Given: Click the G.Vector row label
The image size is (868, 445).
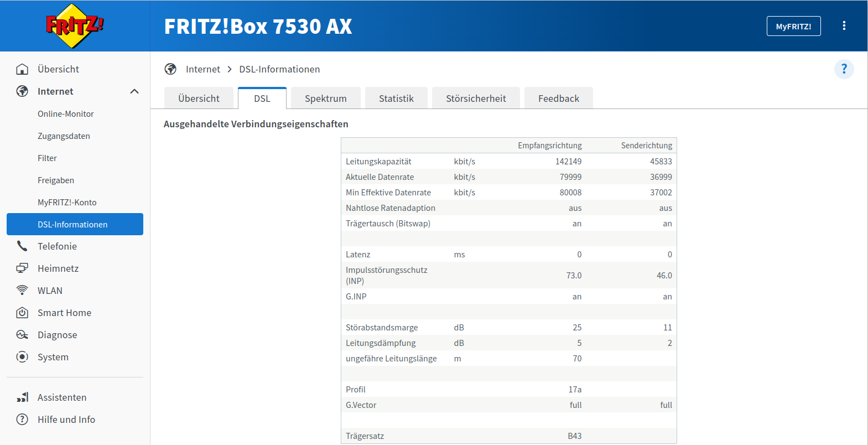Looking at the screenshot, I should [361, 405].
